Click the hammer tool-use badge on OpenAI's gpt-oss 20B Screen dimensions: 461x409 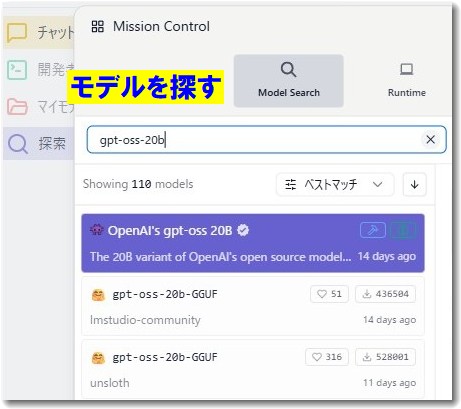point(373,230)
